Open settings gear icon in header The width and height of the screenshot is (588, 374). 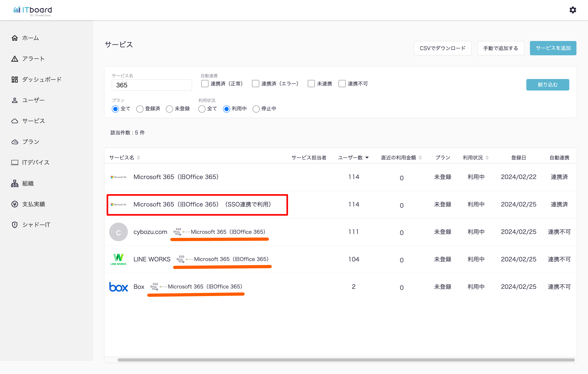click(573, 10)
